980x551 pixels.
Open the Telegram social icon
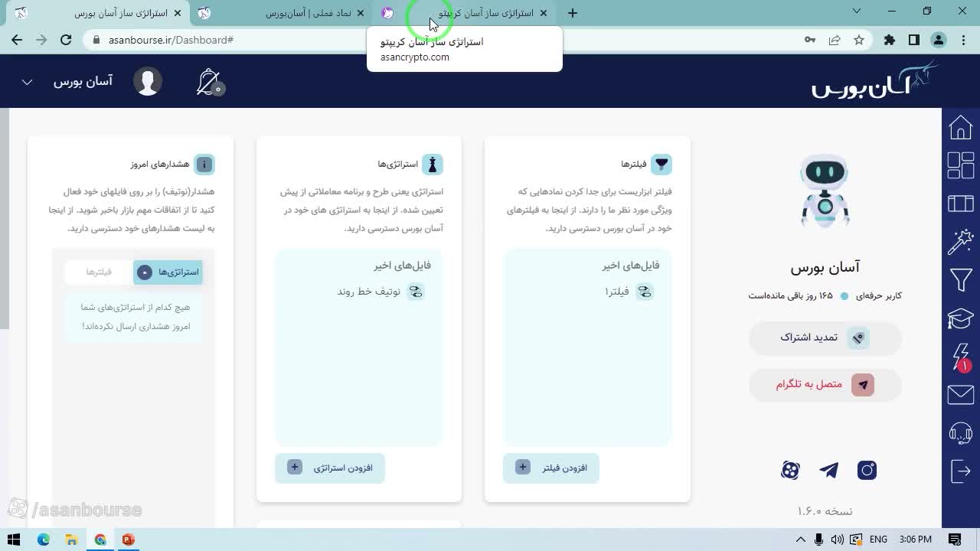(828, 470)
